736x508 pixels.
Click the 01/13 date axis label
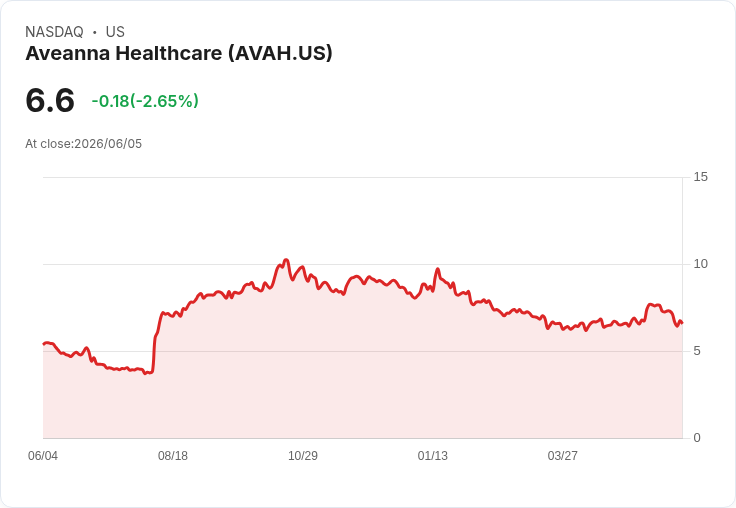tap(433, 456)
